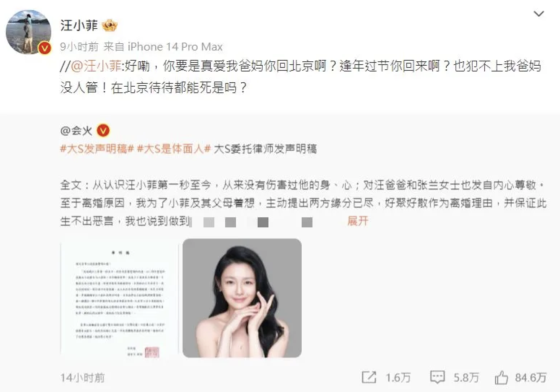Click the comment bubble icon
This screenshot has width=560, height=392.
[x=437, y=378]
